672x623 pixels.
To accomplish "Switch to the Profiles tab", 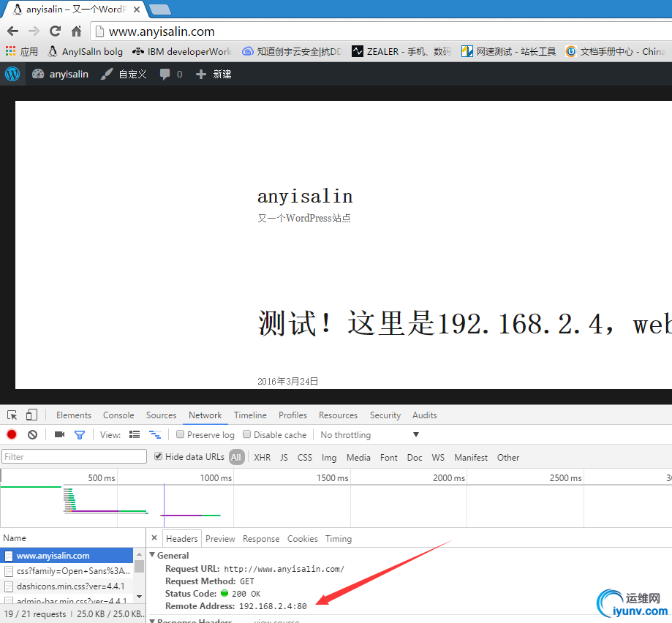I will [292, 415].
